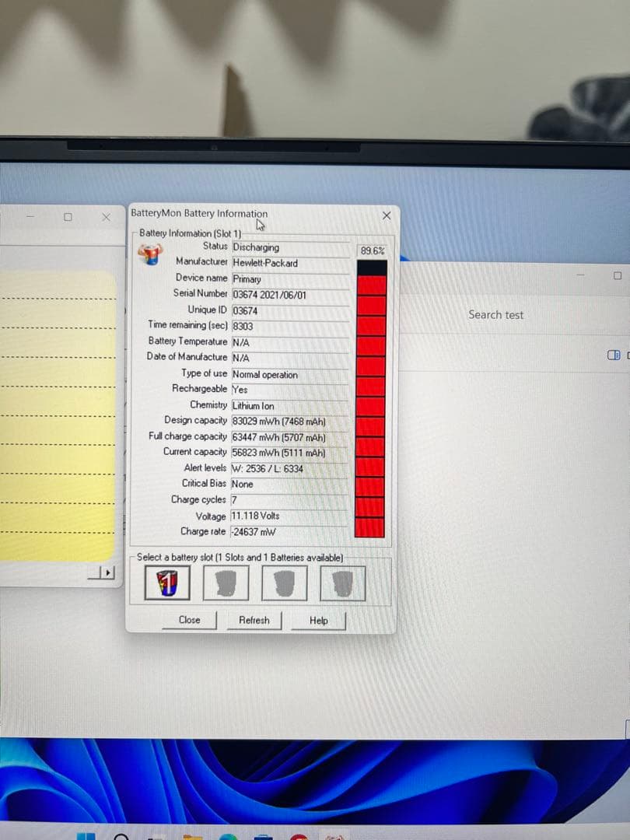This screenshot has height=840, width=630.
Task: Maximize the left background window
Action: [68, 217]
